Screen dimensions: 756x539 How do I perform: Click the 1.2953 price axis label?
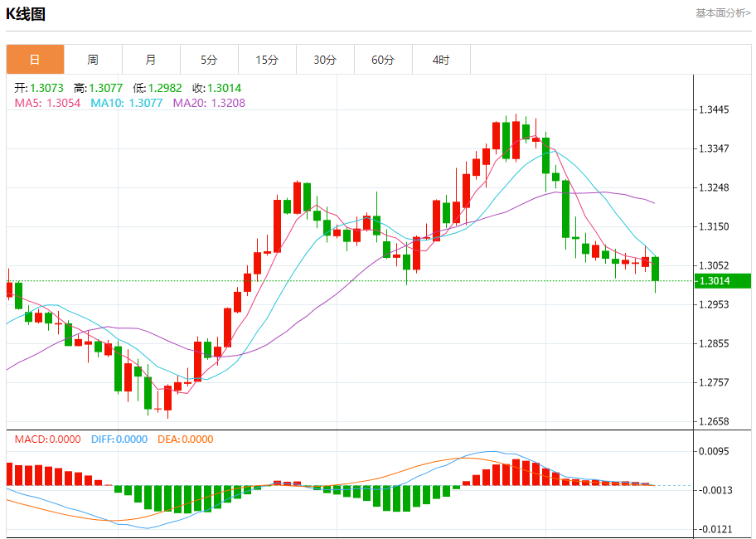coord(714,304)
